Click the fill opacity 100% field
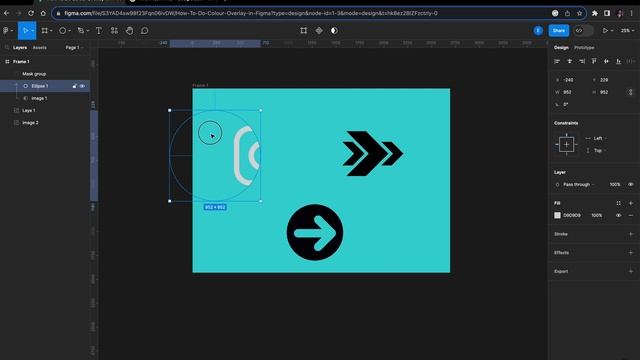Screen dimensions: 640x360 point(597,216)
